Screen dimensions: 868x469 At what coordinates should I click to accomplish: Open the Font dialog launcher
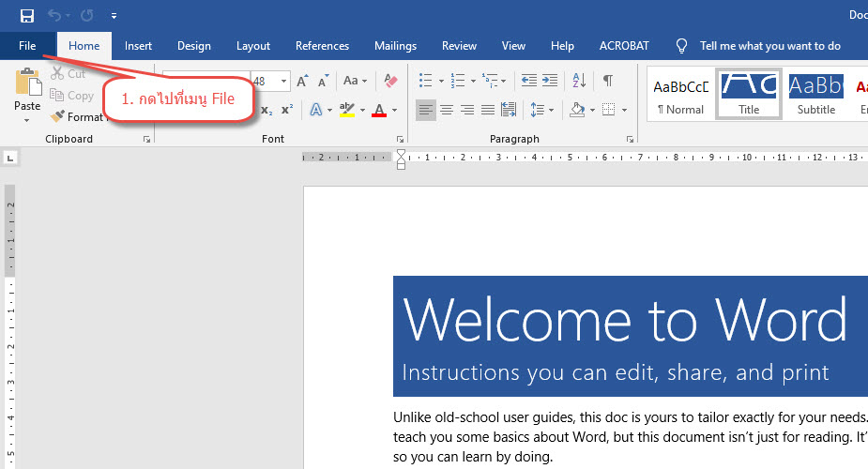tap(401, 140)
